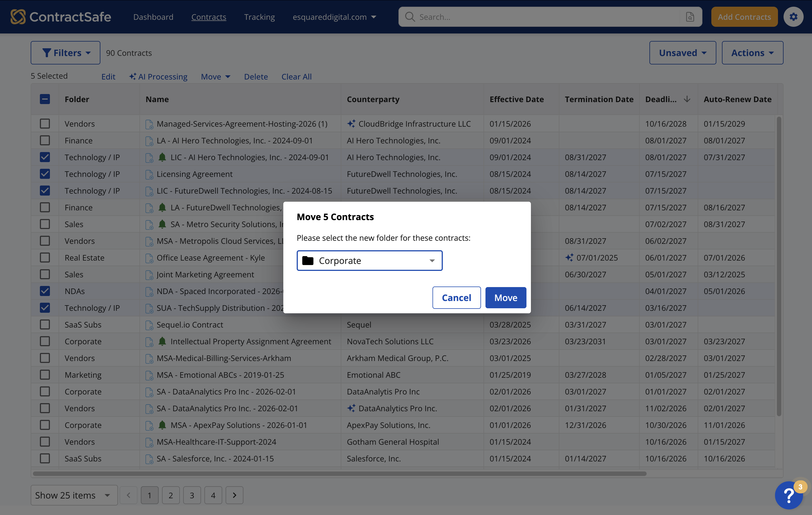Click the horizontal table scrollbar
Screen dimensions: 812x515
[x=340, y=473]
